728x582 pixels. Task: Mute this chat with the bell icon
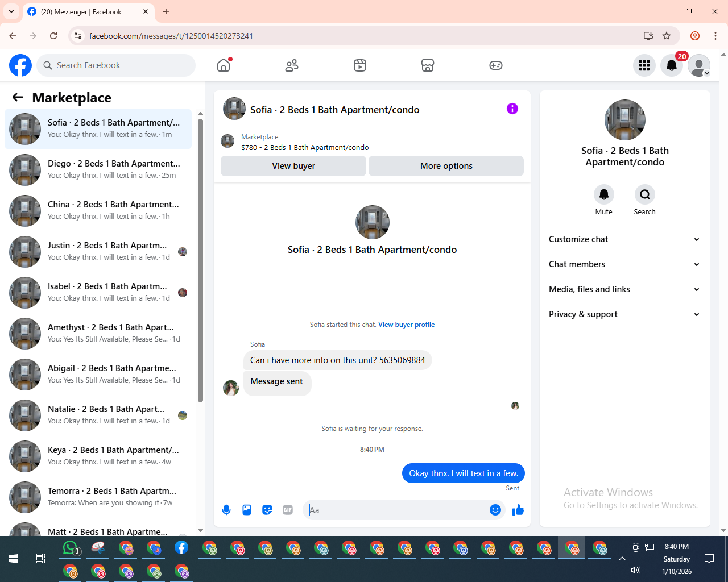pyautogui.click(x=604, y=194)
